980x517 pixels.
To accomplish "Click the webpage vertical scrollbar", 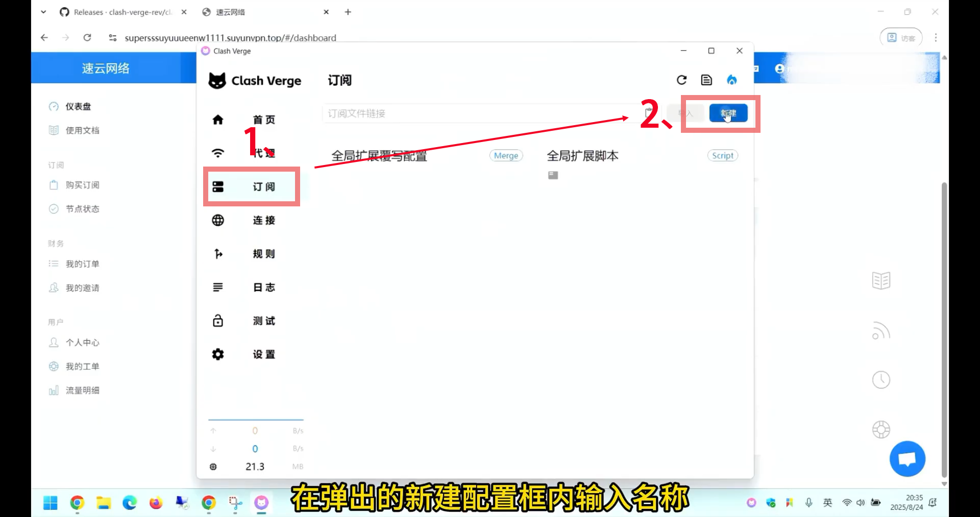I will 944,330.
